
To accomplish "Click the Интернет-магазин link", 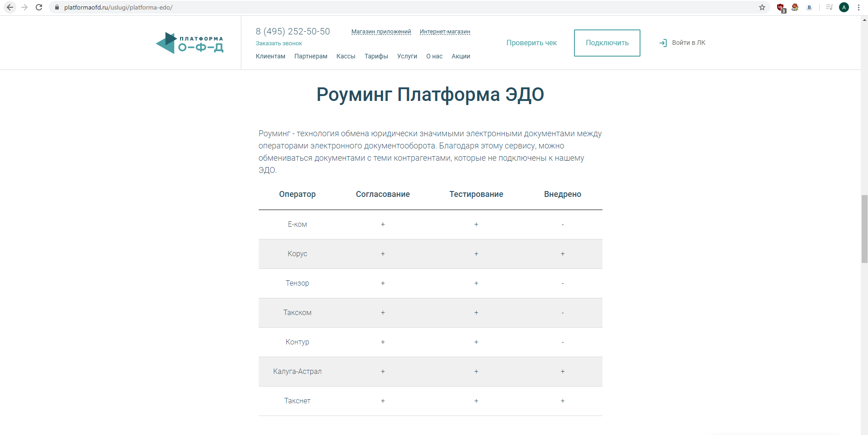I will (x=445, y=32).
